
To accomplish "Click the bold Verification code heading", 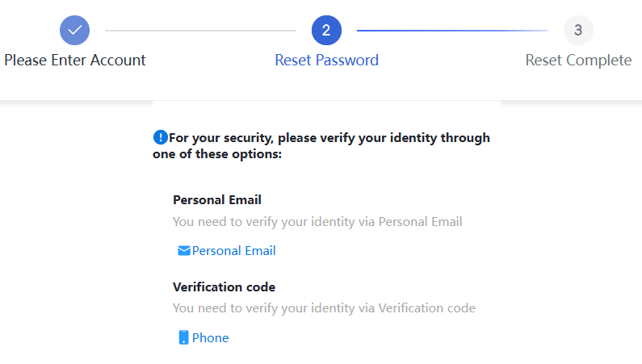I will pos(224,287).
